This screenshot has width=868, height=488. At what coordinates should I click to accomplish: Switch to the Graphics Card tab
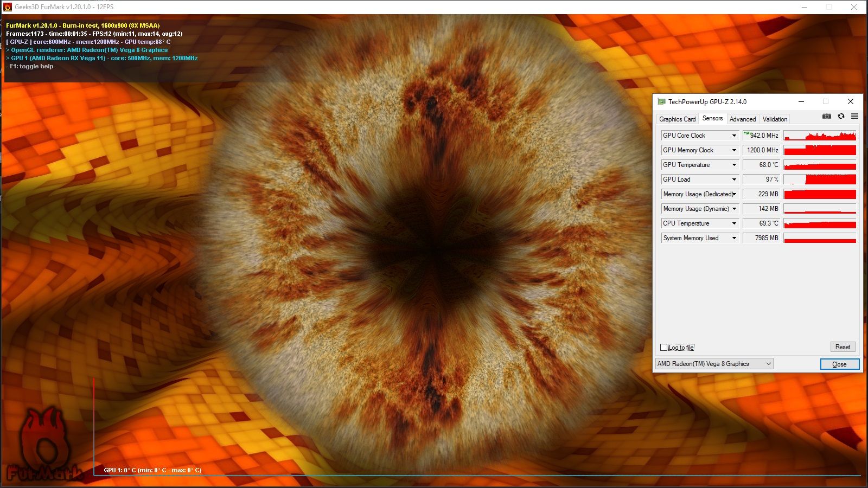click(677, 119)
